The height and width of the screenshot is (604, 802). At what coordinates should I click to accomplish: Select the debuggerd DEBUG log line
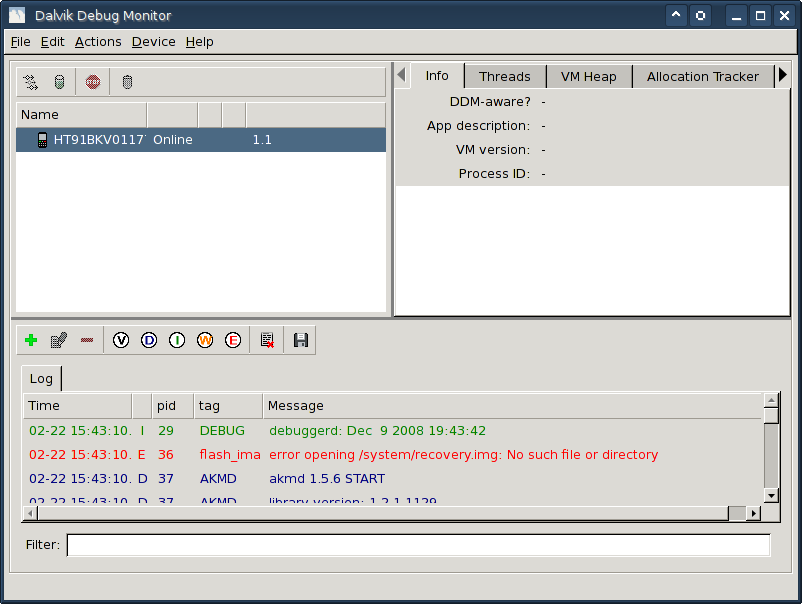point(393,431)
